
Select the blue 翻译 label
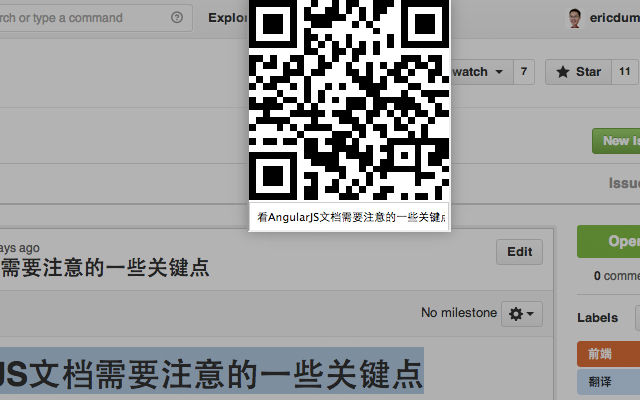[x=609, y=382]
